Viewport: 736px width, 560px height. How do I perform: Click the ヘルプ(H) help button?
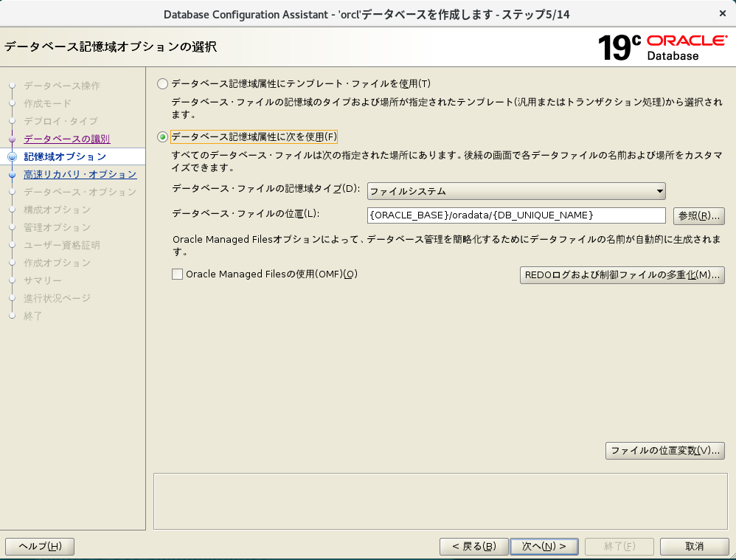(40, 546)
